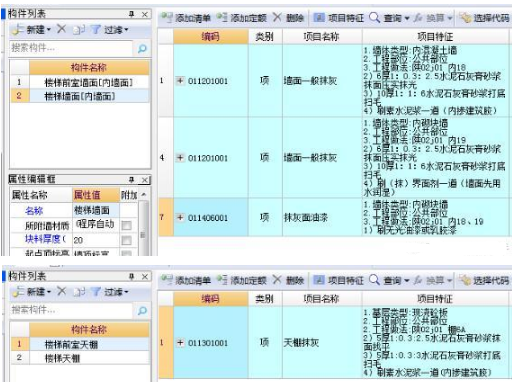Toggle 附加 checkbox for 块料厚度
This screenshot has width=512, height=382.
click(126, 240)
